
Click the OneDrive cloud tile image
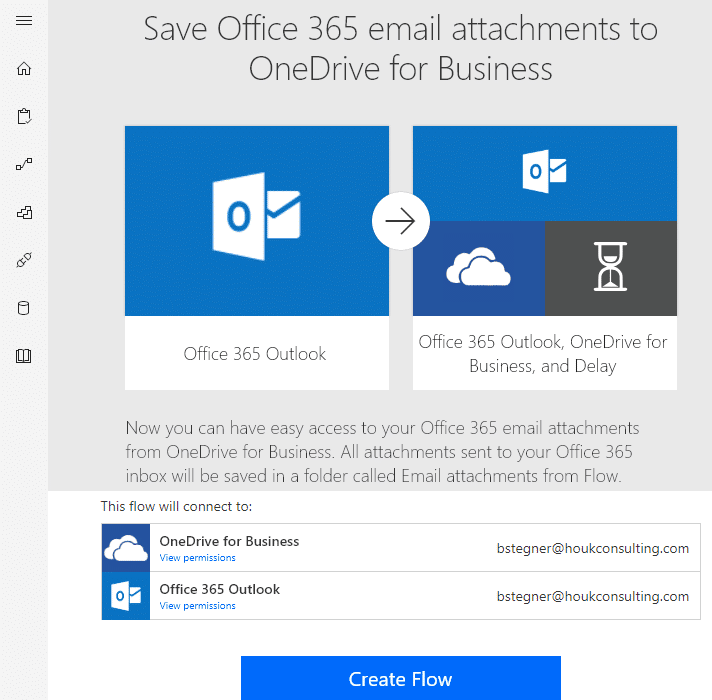tap(479, 268)
